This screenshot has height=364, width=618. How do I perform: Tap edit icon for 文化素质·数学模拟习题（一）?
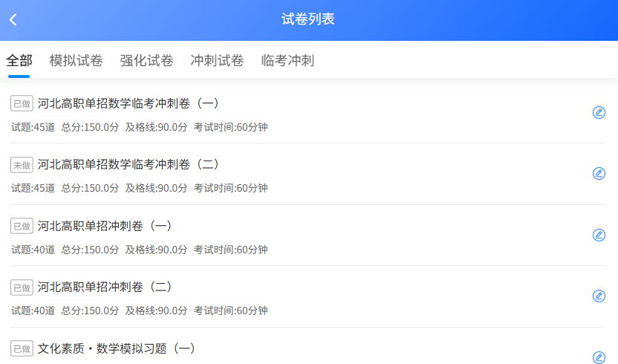[599, 357]
